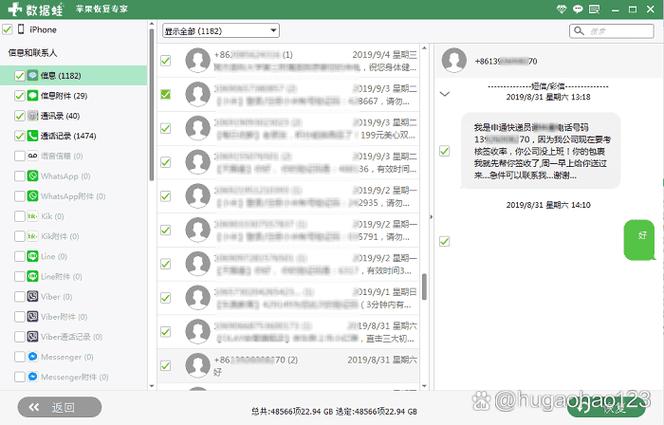Open the 显示全部 (1182) filter dropdown
The image size is (664, 425).
[x=221, y=31]
